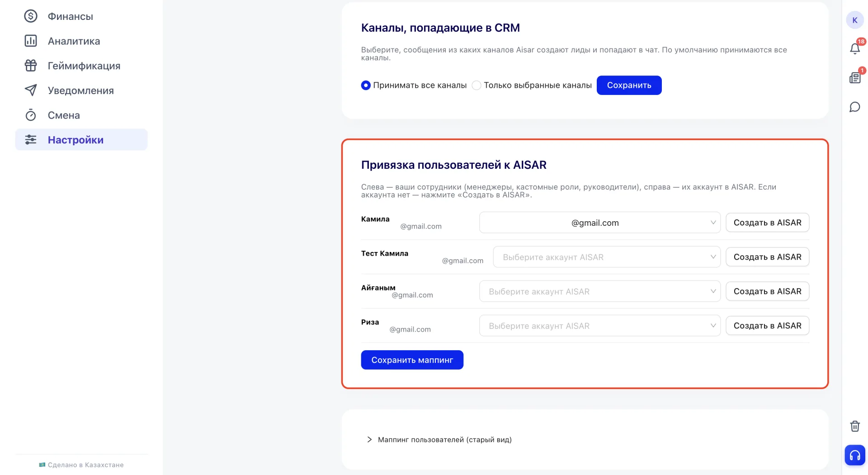Click the Settings sliders icon
The image size is (868, 475).
pos(31,140)
